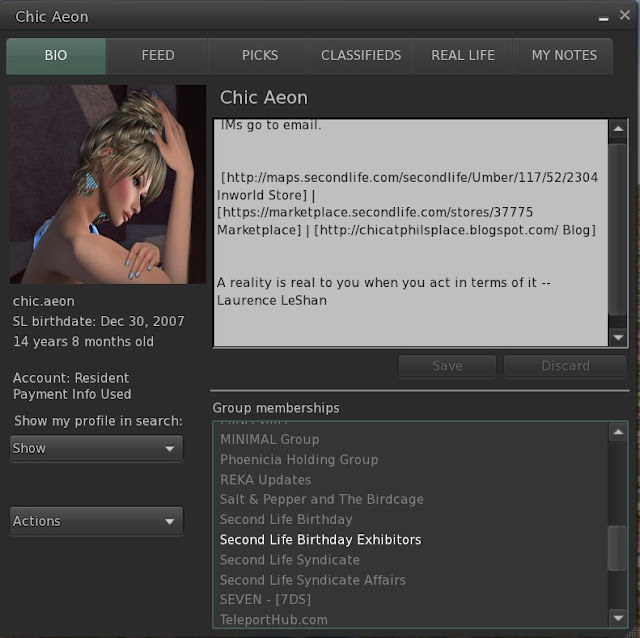Switch to the CLASSIFIEDS tab
Screen dimensions: 640x638
(361, 56)
